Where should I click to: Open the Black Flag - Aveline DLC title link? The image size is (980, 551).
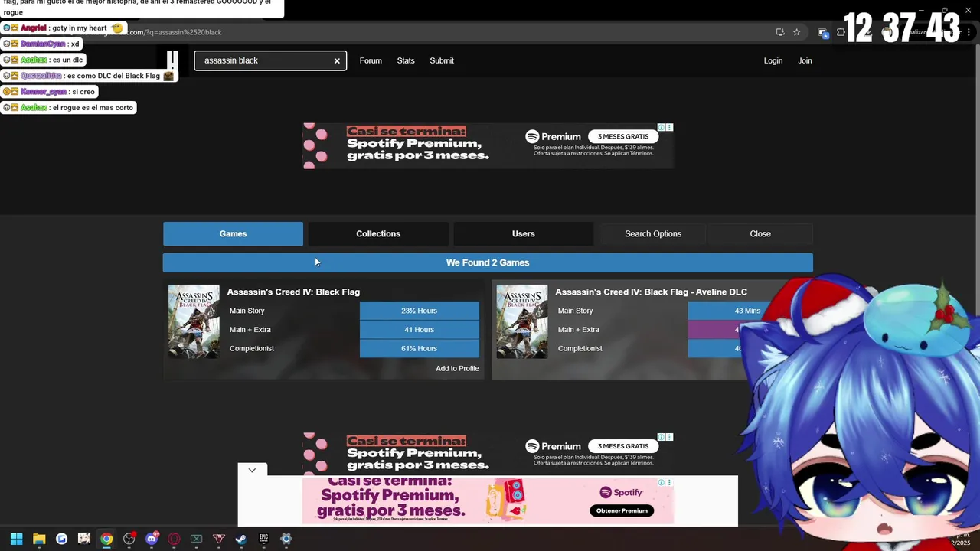pos(651,292)
